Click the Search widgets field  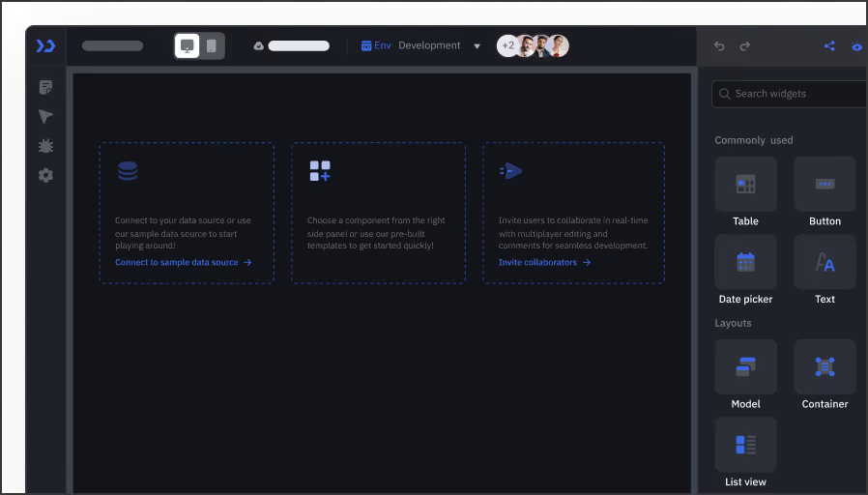pyautogui.click(x=793, y=94)
